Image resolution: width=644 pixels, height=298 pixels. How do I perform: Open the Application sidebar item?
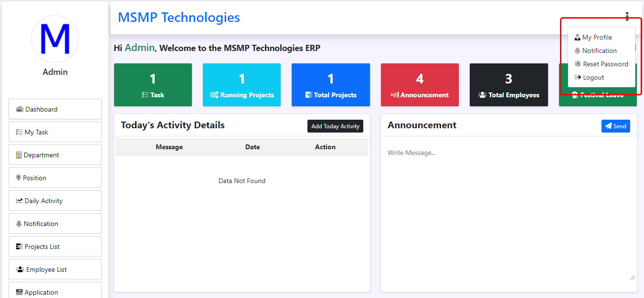[55, 290]
